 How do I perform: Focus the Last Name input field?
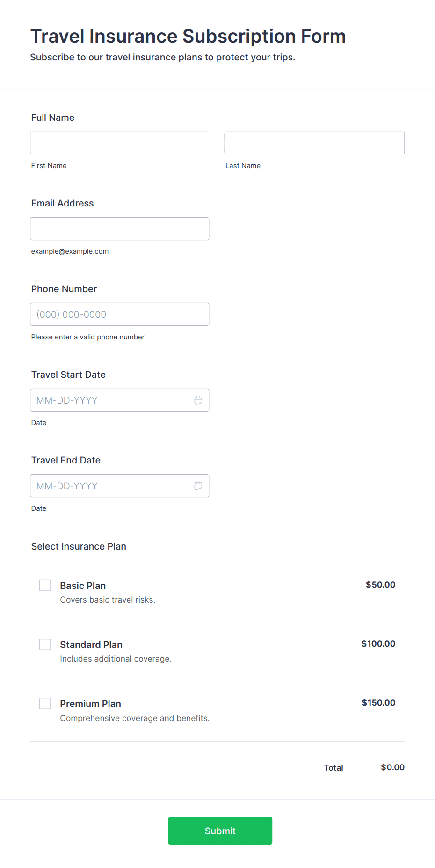click(x=314, y=143)
